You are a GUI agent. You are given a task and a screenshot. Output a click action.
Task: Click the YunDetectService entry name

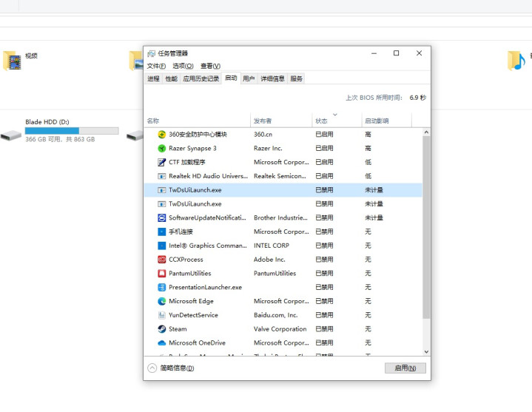click(x=193, y=315)
